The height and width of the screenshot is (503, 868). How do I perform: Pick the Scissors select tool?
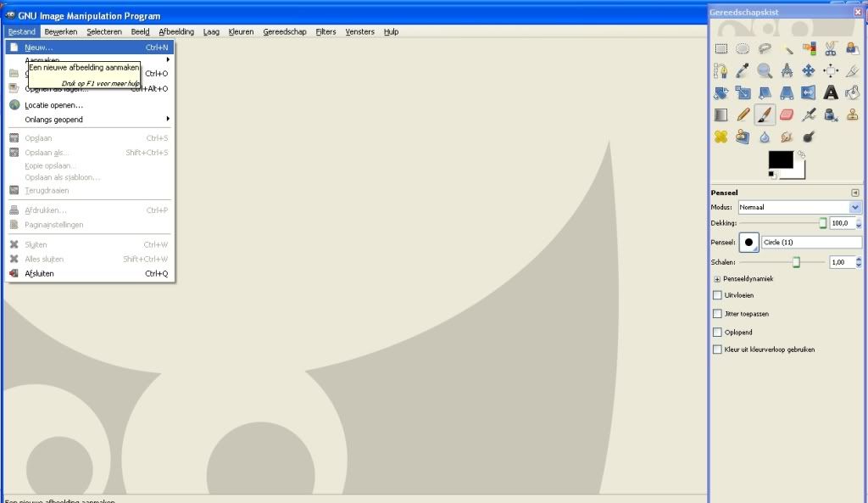pyautogui.click(x=831, y=49)
